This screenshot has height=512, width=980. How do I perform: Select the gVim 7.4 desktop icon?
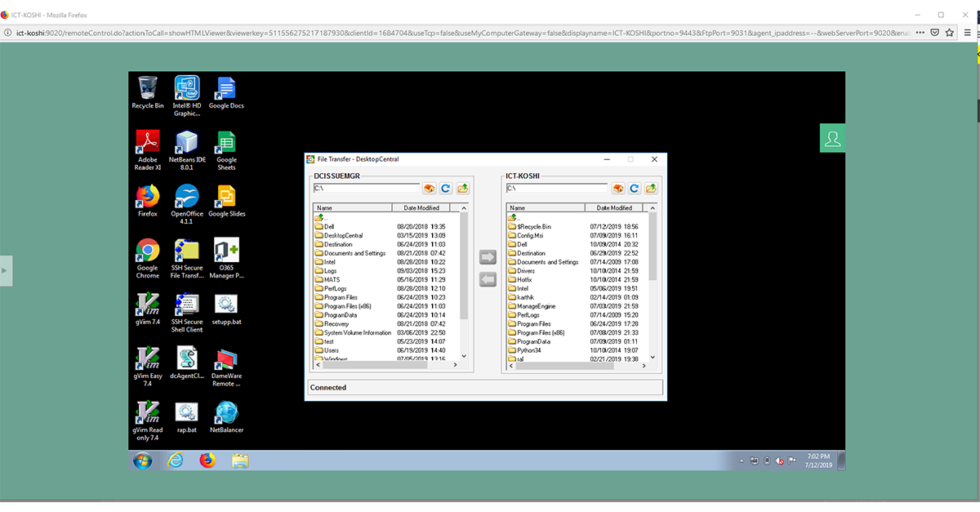148,309
